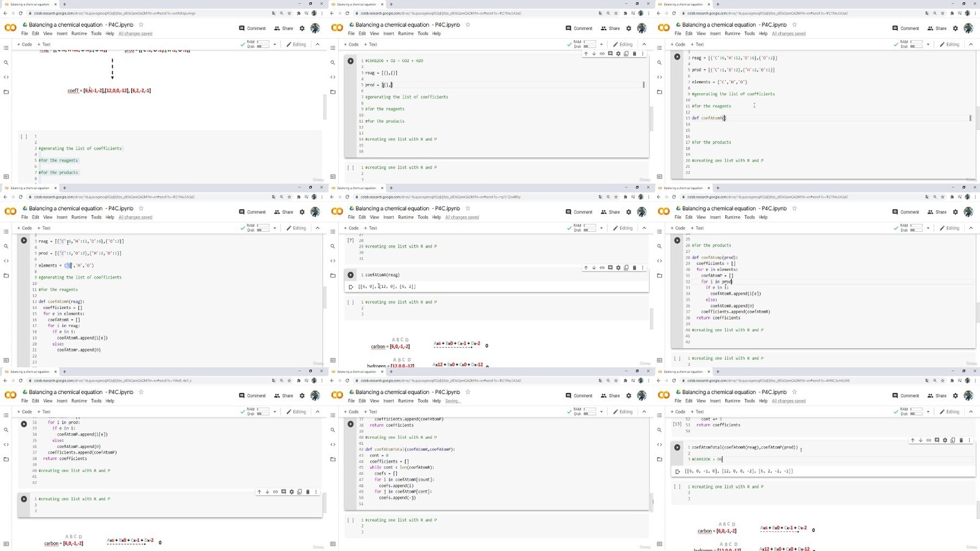Click '+ Text' in window starting at line 32
Viewport: 980px width, 551px height.
point(43,412)
